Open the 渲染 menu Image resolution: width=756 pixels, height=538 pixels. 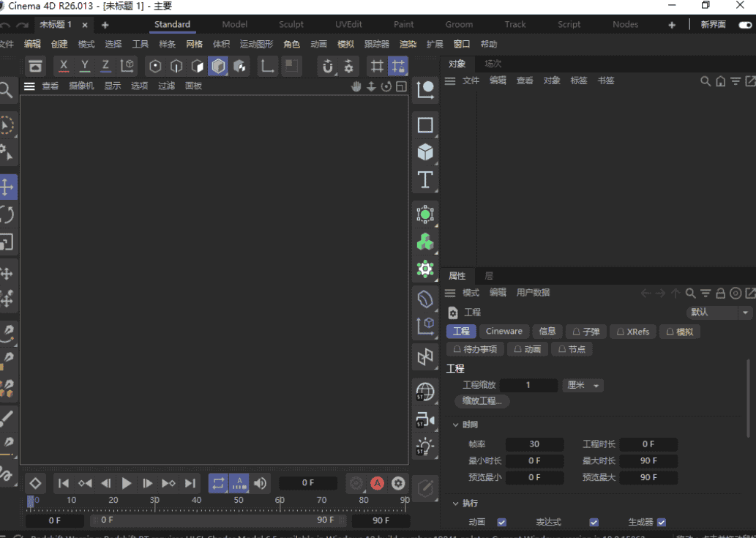(x=408, y=44)
